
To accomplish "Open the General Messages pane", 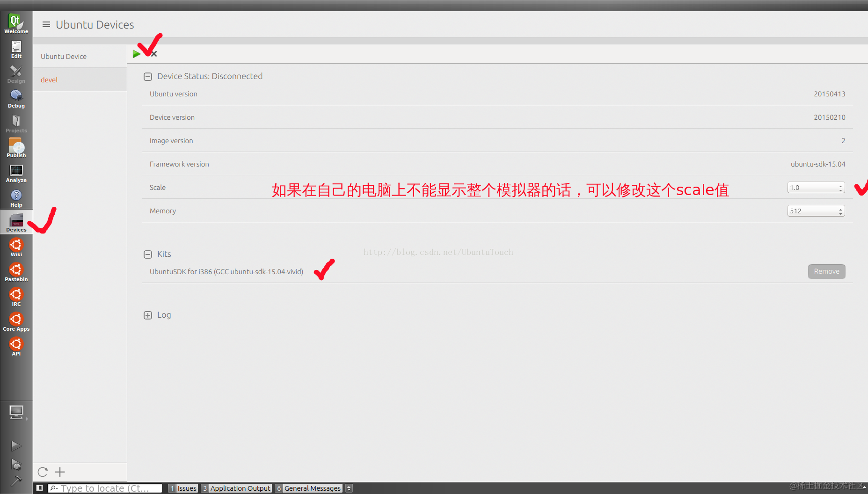I will click(309, 488).
